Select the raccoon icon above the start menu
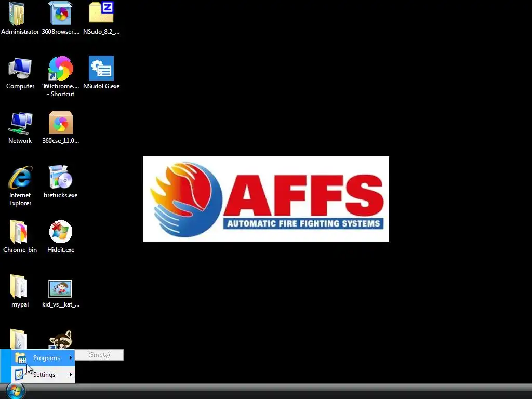The height and width of the screenshot is (399, 532). click(60, 339)
